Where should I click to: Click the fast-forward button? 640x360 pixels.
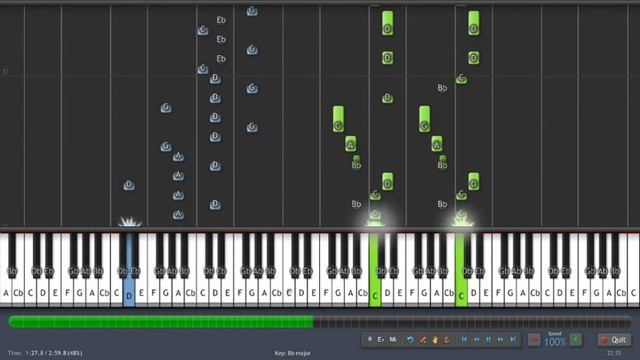pyautogui.click(x=501, y=340)
